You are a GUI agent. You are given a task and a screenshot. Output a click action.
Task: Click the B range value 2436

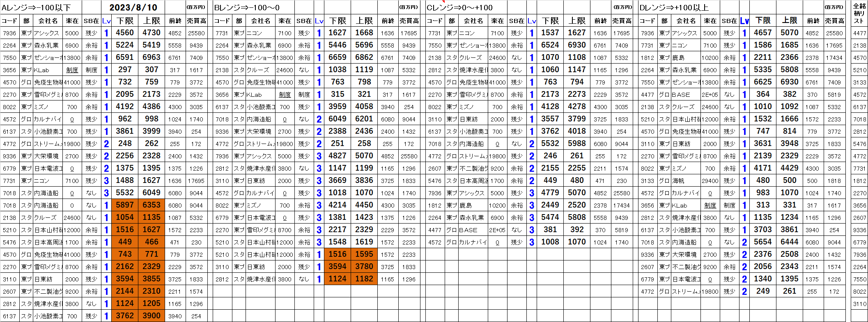(364, 131)
